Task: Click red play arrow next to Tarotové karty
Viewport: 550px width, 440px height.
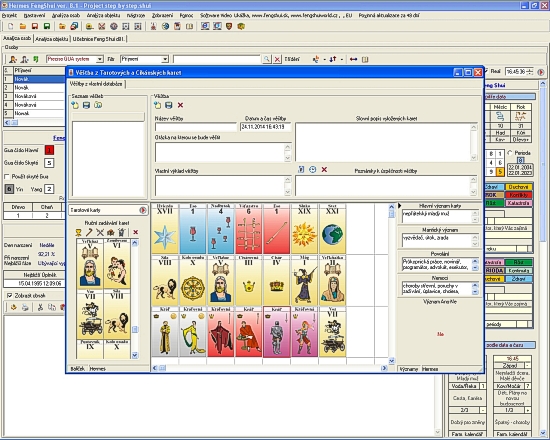Action: 143,210
